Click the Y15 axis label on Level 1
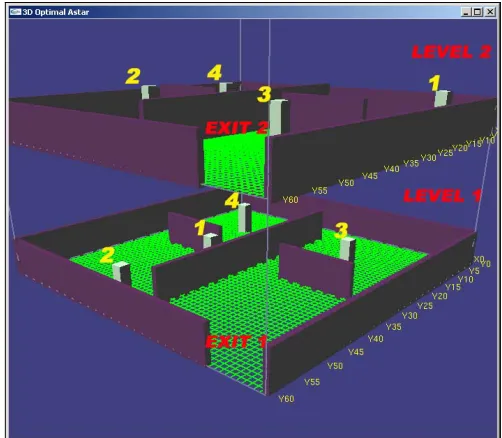This screenshot has height=438, width=502. (x=453, y=287)
